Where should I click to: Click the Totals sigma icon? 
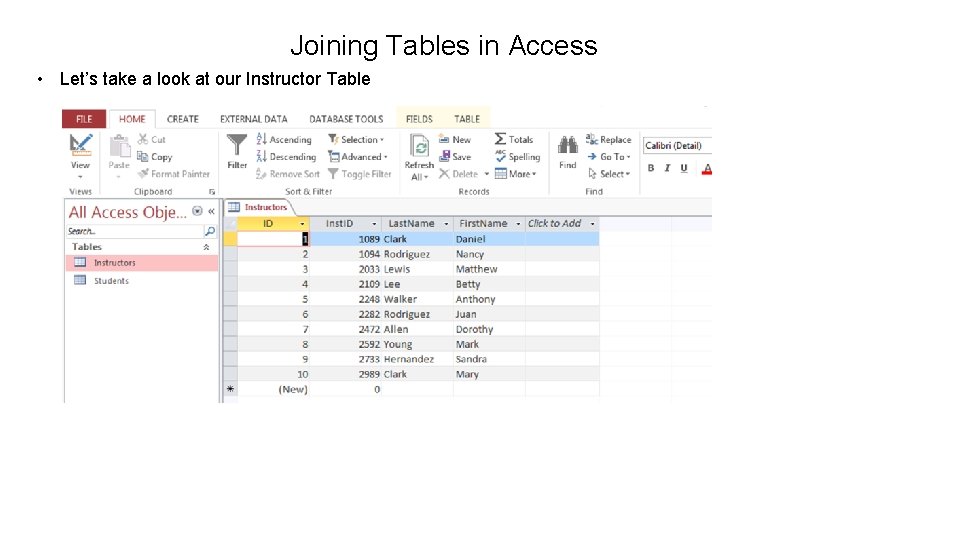click(500, 139)
